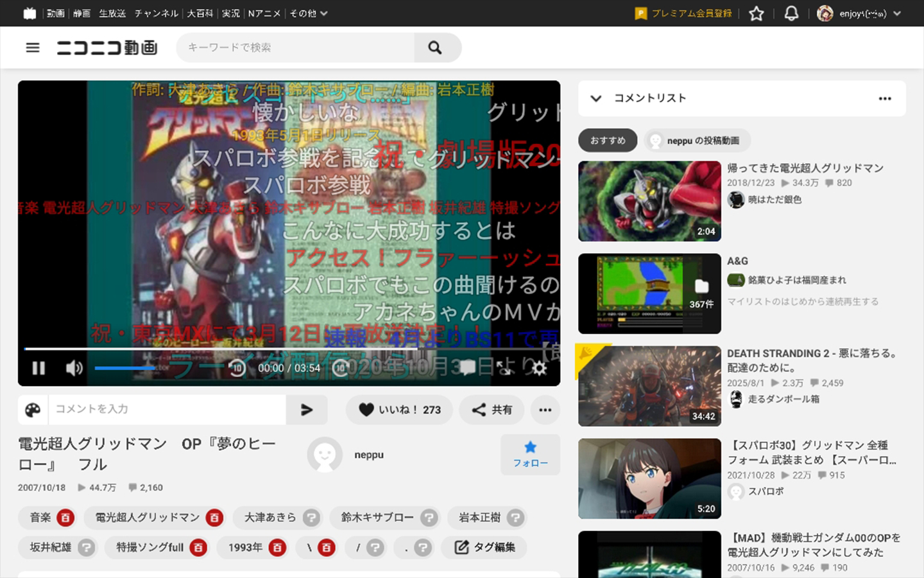Open コメントリスト more options dots
Screen dimensions: 924x578
pyautogui.click(x=885, y=98)
